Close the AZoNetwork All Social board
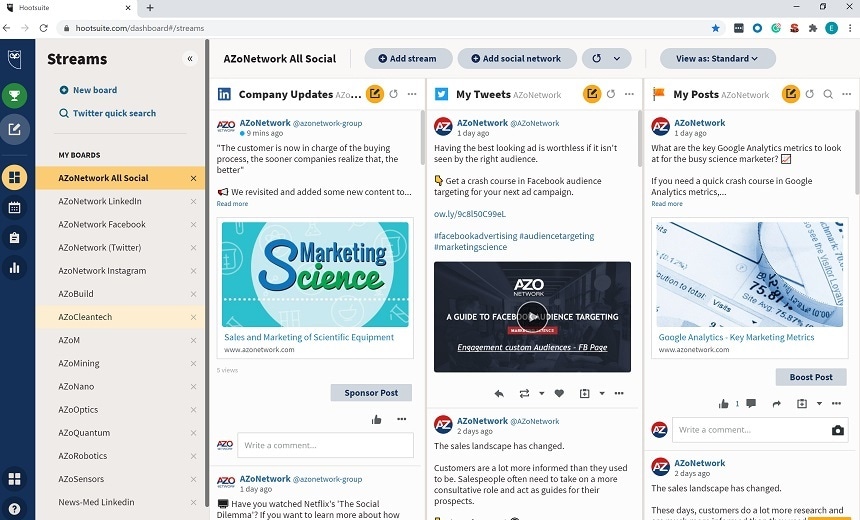The image size is (860, 520). (x=193, y=178)
